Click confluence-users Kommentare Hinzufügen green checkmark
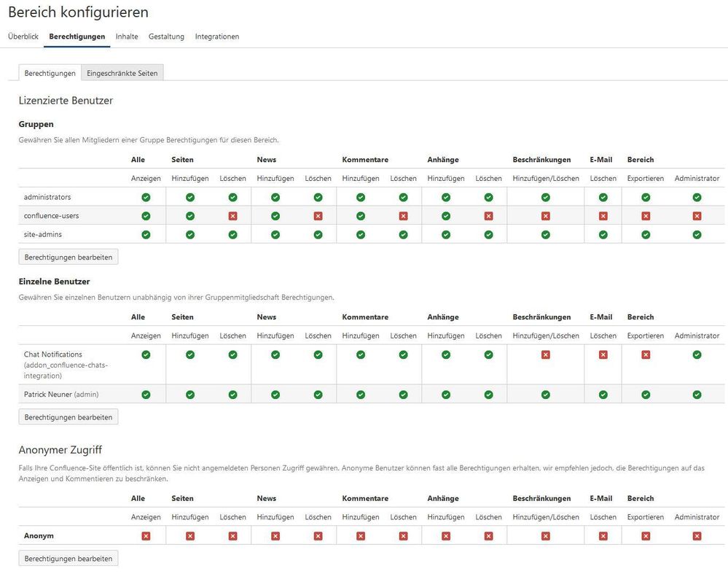Image resolution: width=728 pixels, height=574 pixels. click(361, 216)
